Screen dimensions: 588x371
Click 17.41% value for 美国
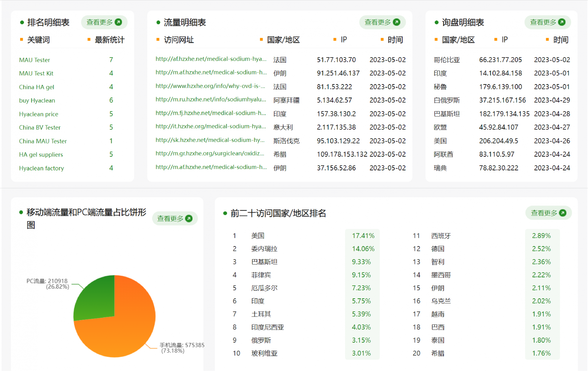pyautogui.click(x=363, y=236)
